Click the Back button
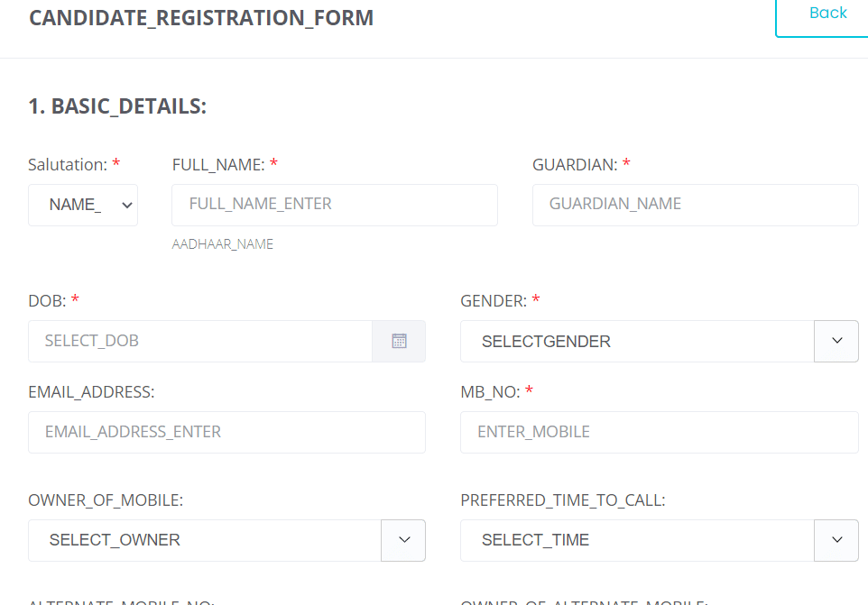Screen dimensions: 868x605 point(829,13)
